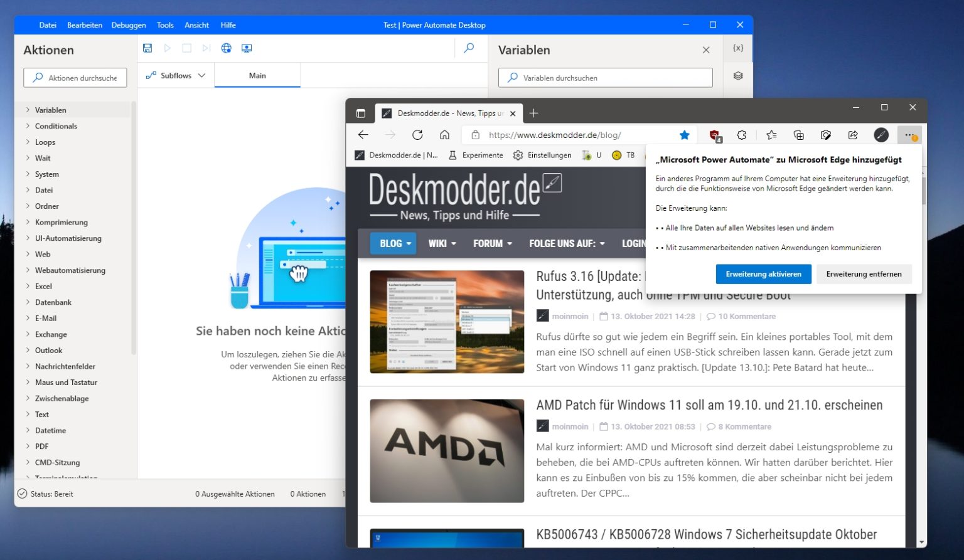Open the action search magnifier in the toolbar

point(468,48)
